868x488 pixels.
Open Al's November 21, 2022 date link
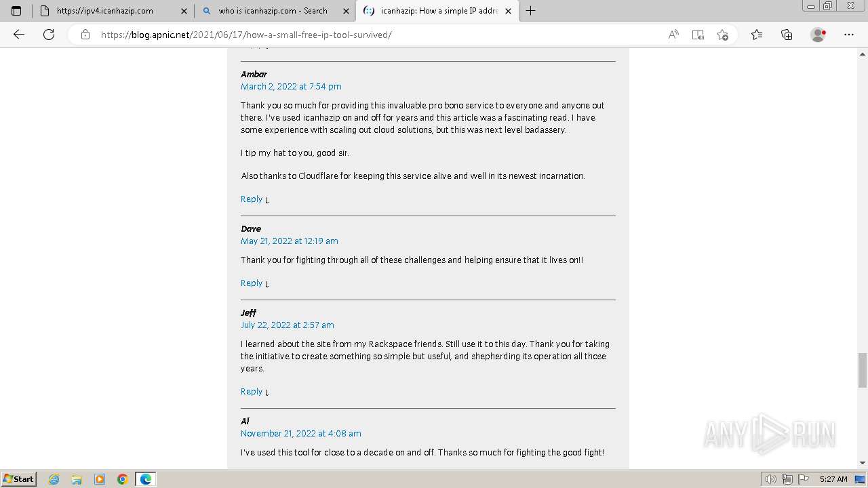(x=301, y=434)
